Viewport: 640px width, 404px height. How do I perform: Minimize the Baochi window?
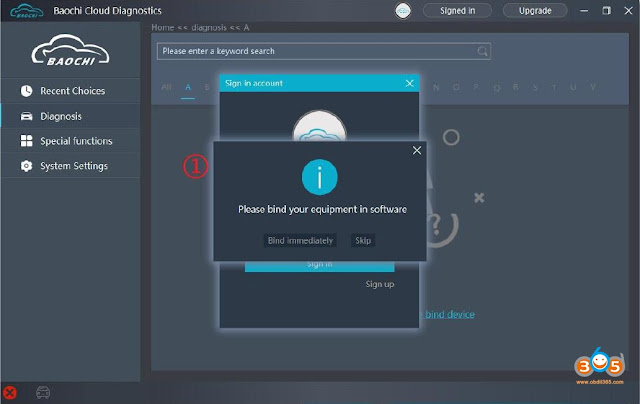[x=584, y=11]
